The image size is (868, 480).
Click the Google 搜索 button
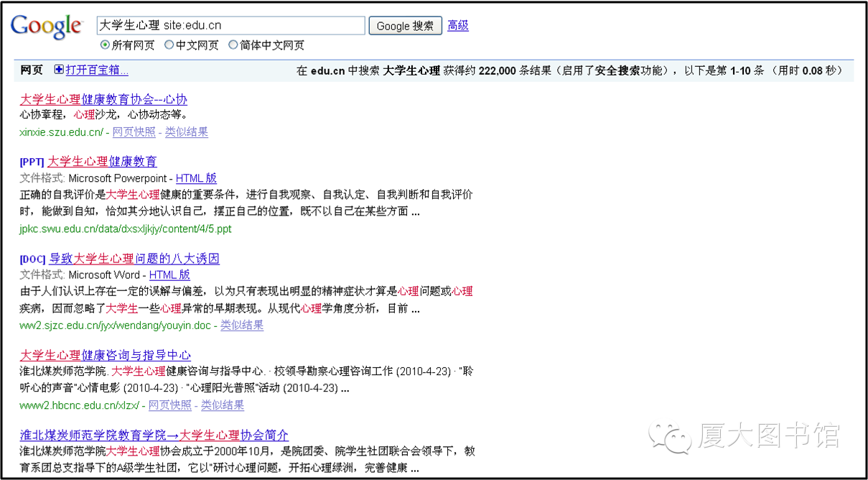coord(405,26)
